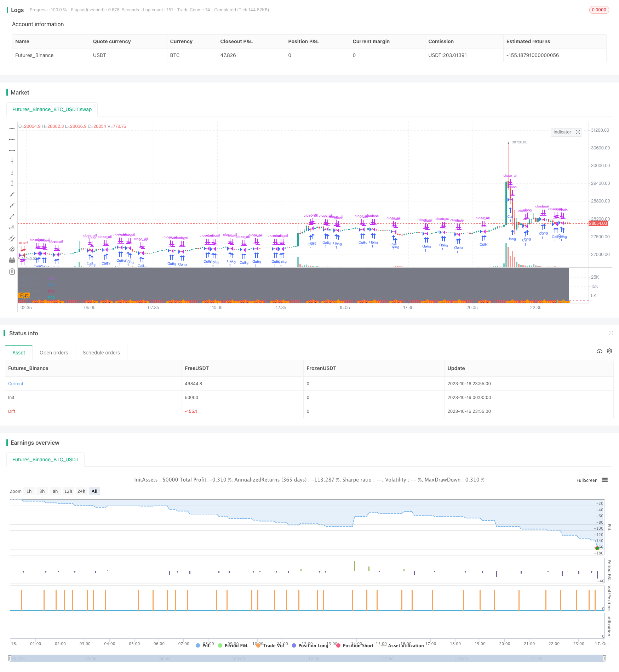This screenshot has height=672, width=619.
Task: Set the zoom range to 12h
Action: (x=68, y=491)
